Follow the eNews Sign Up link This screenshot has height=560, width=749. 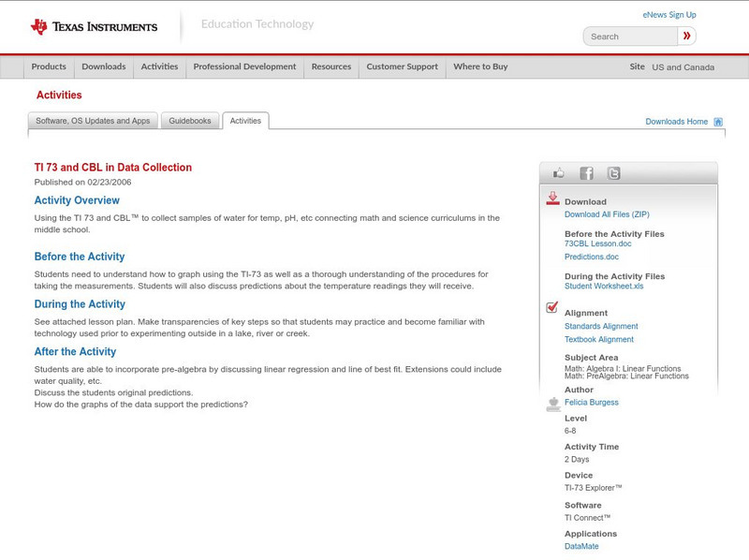669,15
